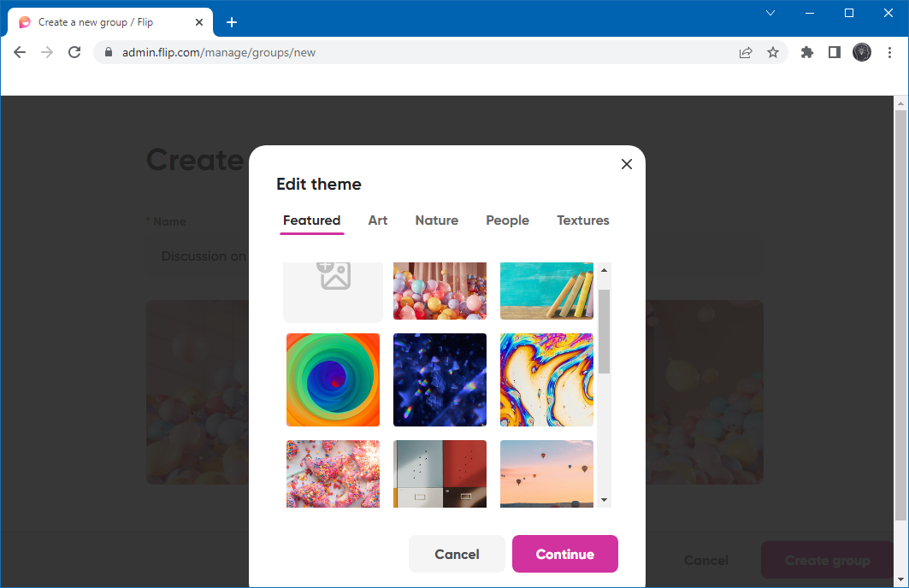909x588 pixels.
Task: Click the page scrollbar down arrow
Action: click(900, 579)
